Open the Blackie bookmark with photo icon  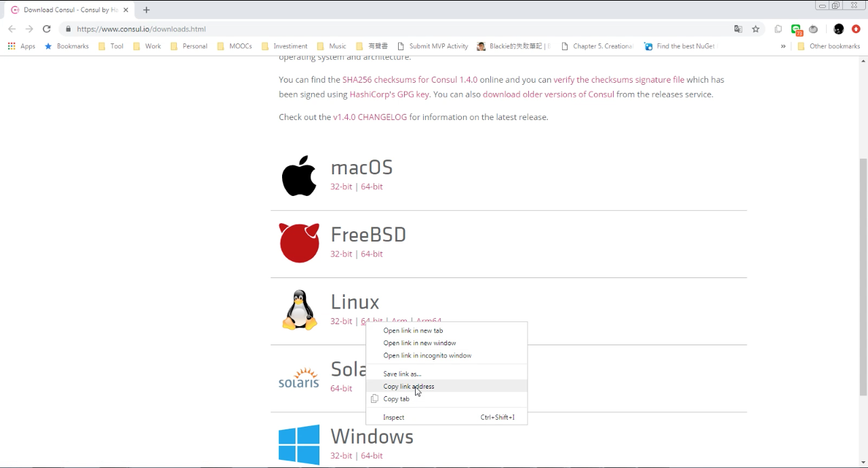tap(514, 46)
